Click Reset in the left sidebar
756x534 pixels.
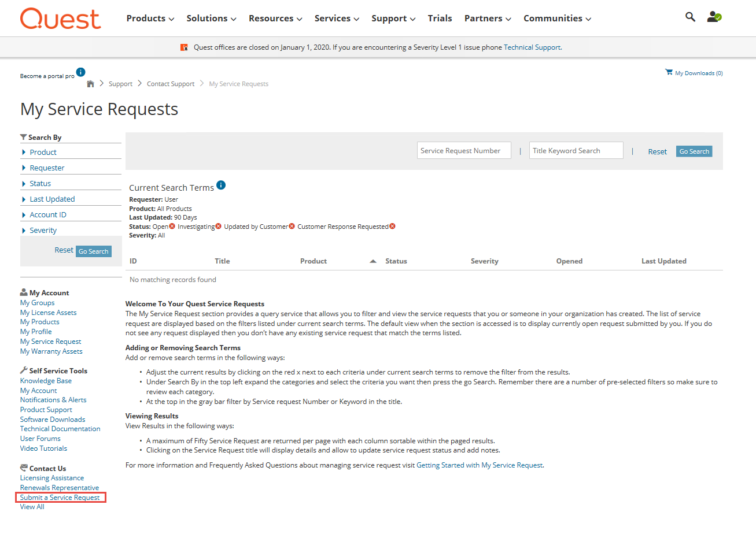64,250
